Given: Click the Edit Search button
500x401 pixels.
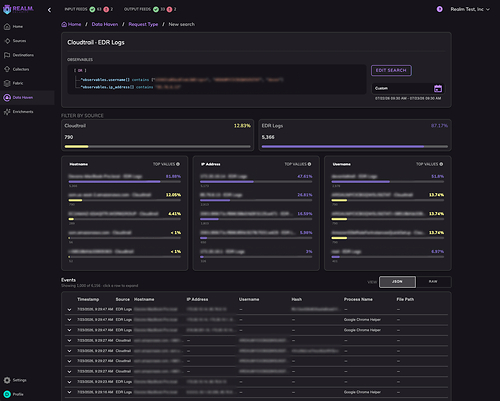Looking at the screenshot, I should 391,70.
